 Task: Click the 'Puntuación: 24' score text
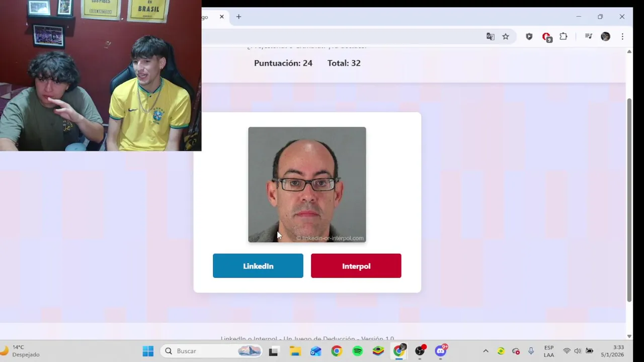point(283,63)
